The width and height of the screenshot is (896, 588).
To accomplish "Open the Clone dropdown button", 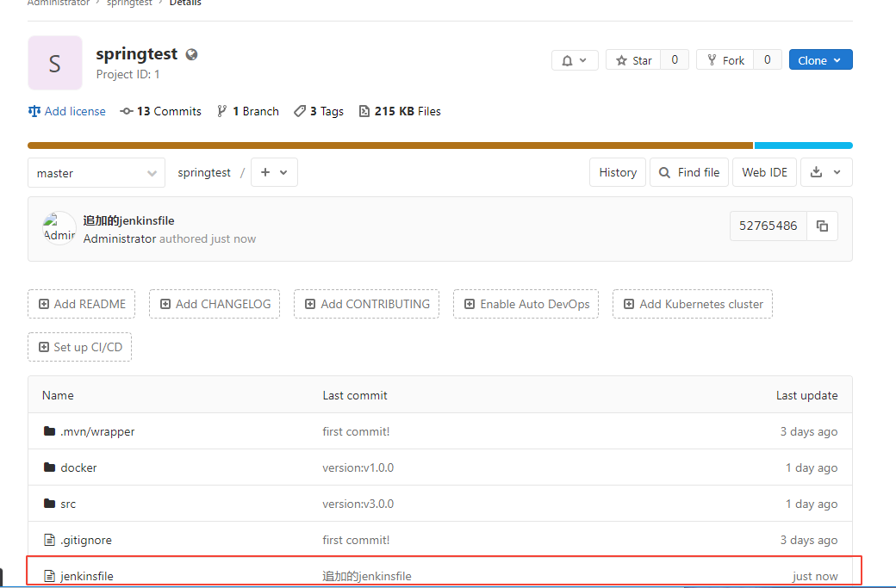I will (820, 60).
